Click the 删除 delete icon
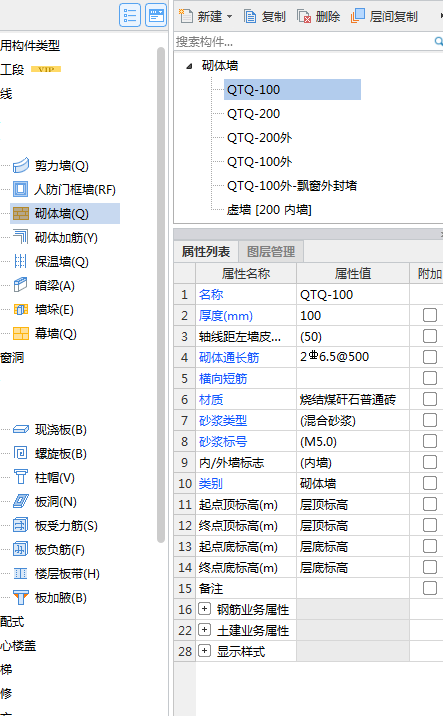Image resolution: width=443 pixels, height=716 pixels. 304,16
